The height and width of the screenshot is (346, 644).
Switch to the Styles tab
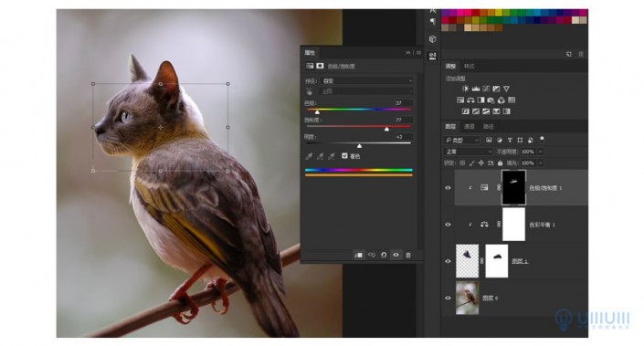click(x=469, y=66)
